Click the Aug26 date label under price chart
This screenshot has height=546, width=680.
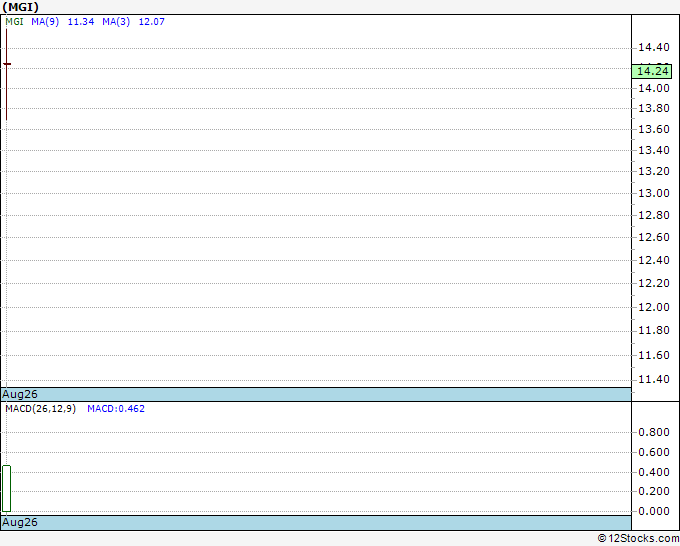(x=20, y=394)
